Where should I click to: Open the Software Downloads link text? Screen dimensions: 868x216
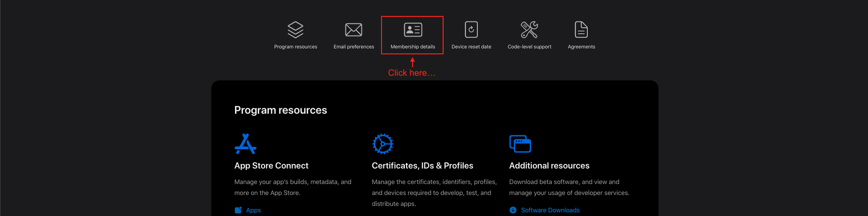click(x=550, y=210)
